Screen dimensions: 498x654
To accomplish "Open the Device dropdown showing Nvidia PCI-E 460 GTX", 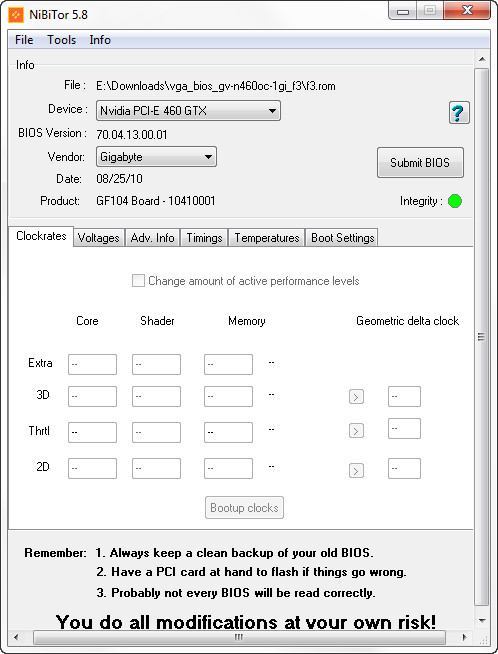I will [x=188, y=111].
